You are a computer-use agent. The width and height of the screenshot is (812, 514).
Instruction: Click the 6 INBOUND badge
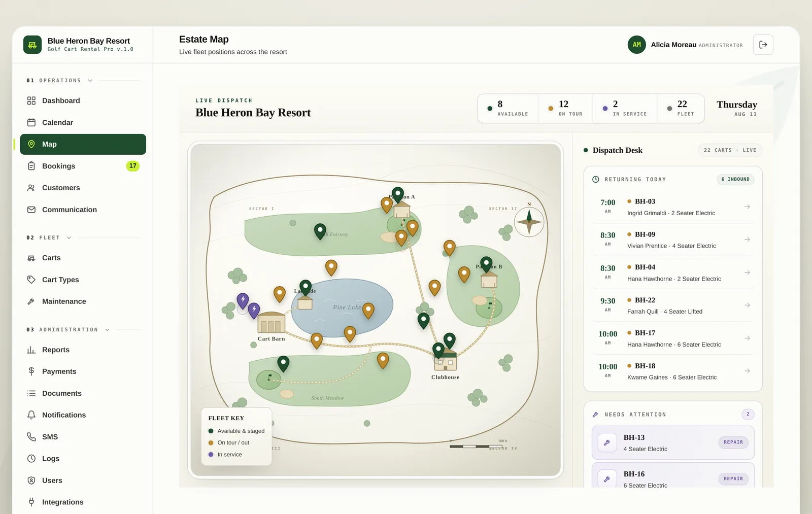(x=735, y=179)
